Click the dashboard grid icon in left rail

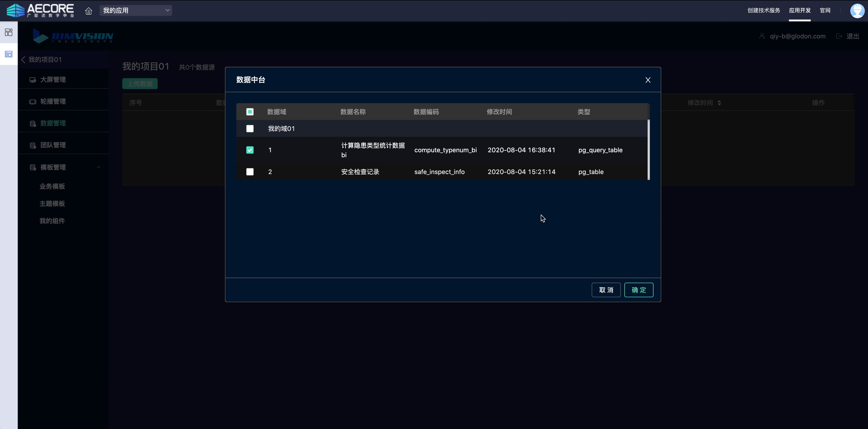click(9, 32)
